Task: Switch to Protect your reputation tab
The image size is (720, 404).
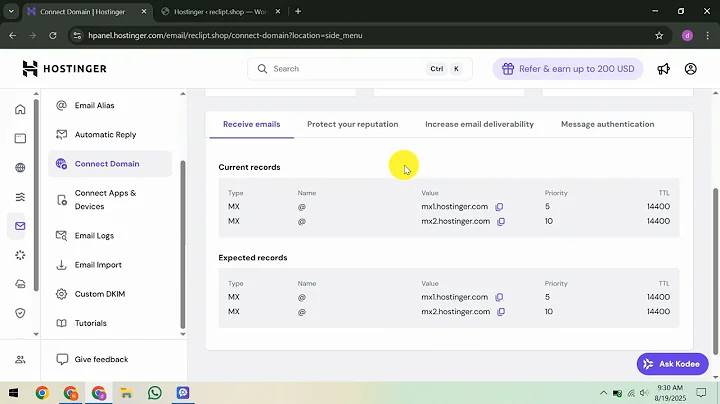Action: pyautogui.click(x=353, y=124)
